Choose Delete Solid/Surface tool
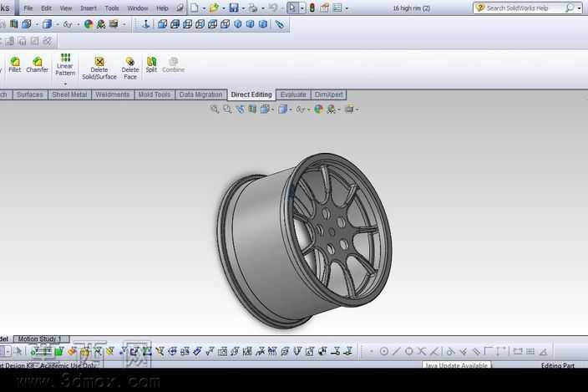Image resolution: width=588 pixels, height=392 pixels. [99, 68]
